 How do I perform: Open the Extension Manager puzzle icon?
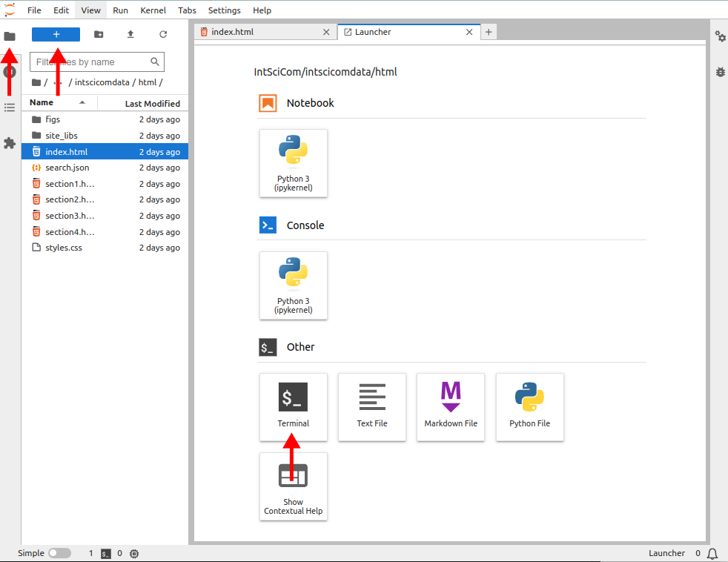point(10,143)
